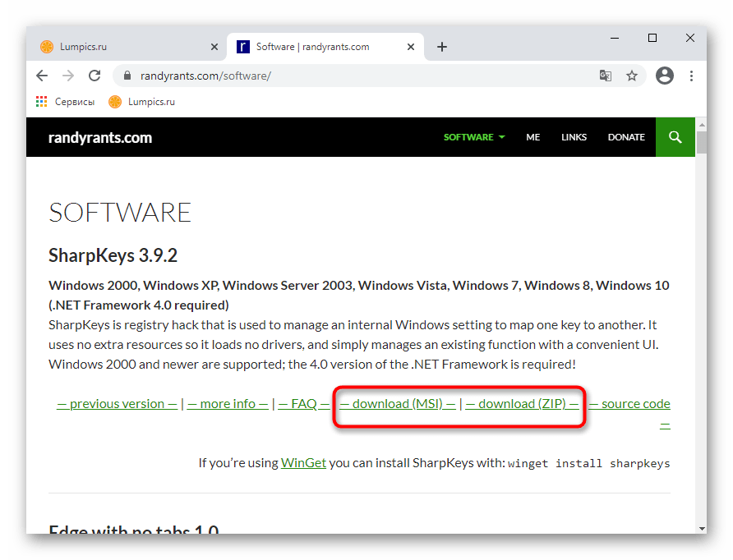The width and height of the screenshot is (733, 560).
Task: Minimize the Chrome window
Action: tap(615, 38)
